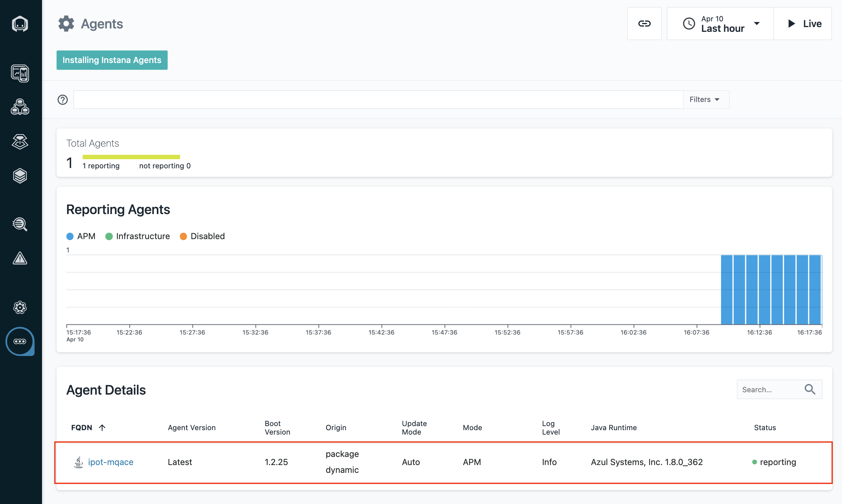This screenshot has width=842, height=504.
Task: Sort by Agent Version column header
Action: pyautogui.click(x=191, y=427)
